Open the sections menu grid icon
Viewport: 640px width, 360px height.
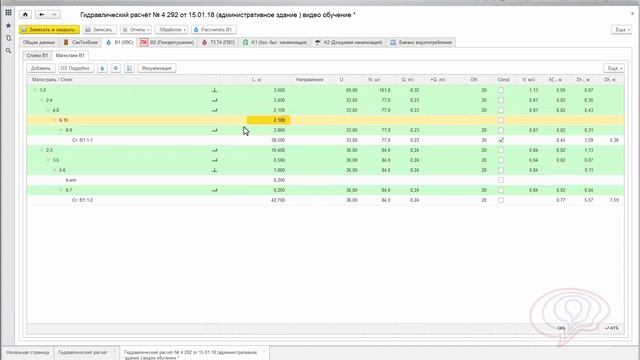[8, 13]
